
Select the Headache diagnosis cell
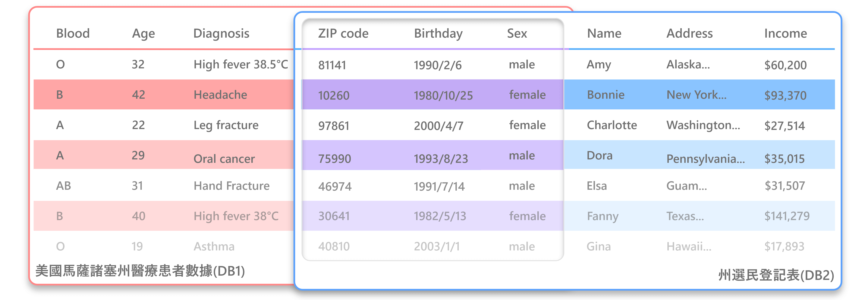point(220,95)
